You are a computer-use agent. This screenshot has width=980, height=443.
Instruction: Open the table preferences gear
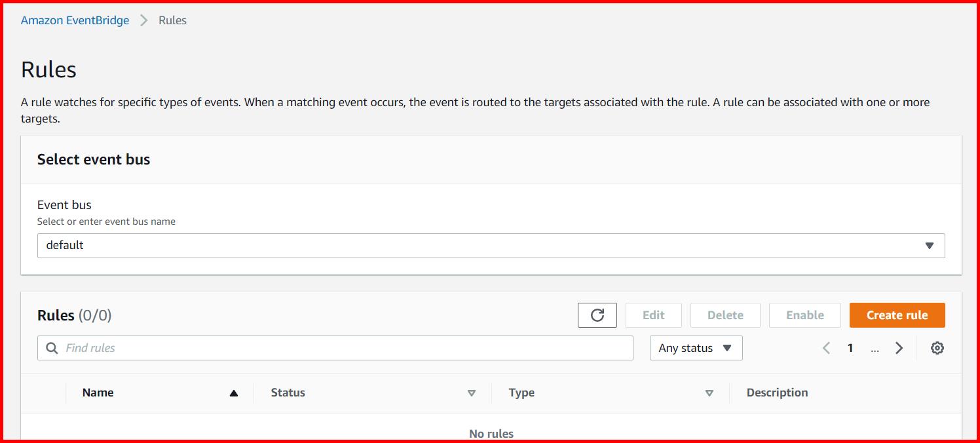pyautogui.click(x=937, y=348)
